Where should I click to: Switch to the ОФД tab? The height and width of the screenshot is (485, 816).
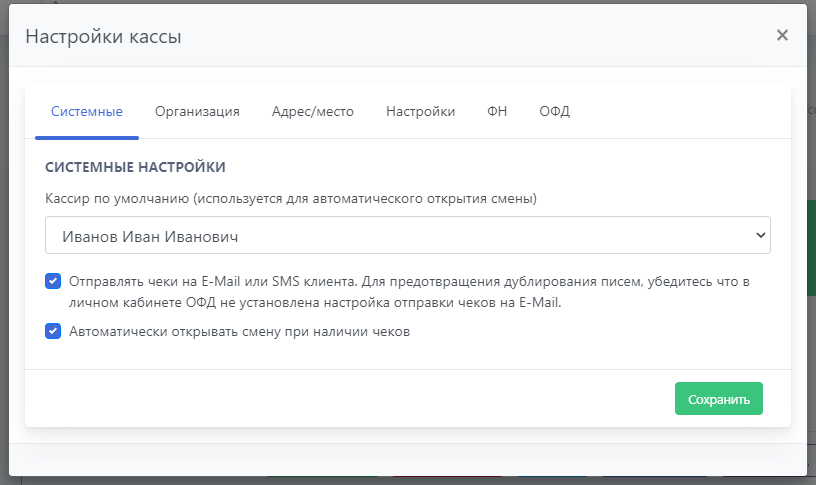pos(554,112)
